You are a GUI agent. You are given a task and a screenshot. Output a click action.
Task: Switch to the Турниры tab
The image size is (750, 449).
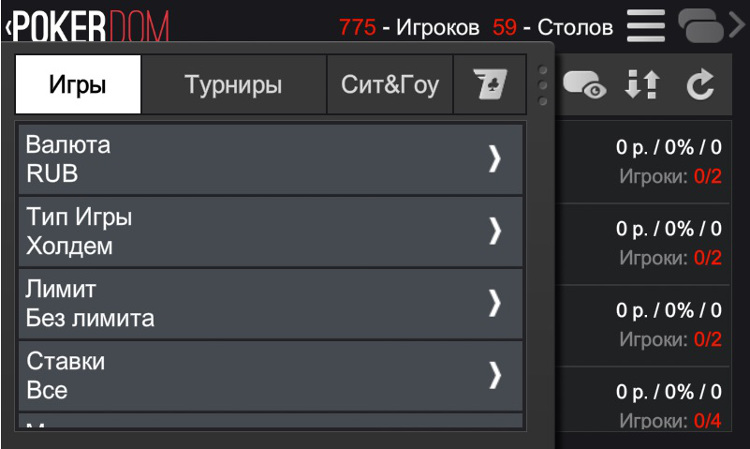click(233, 85)
